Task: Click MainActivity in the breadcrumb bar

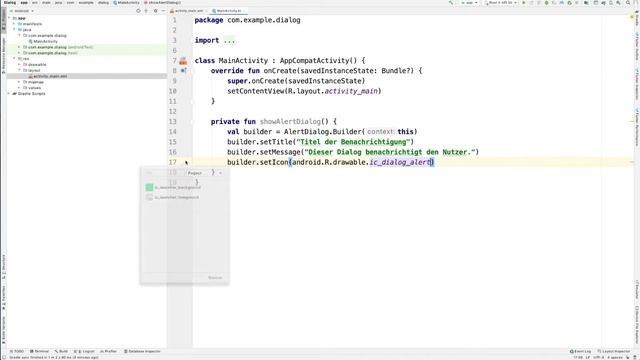Action: click(127, 3)
